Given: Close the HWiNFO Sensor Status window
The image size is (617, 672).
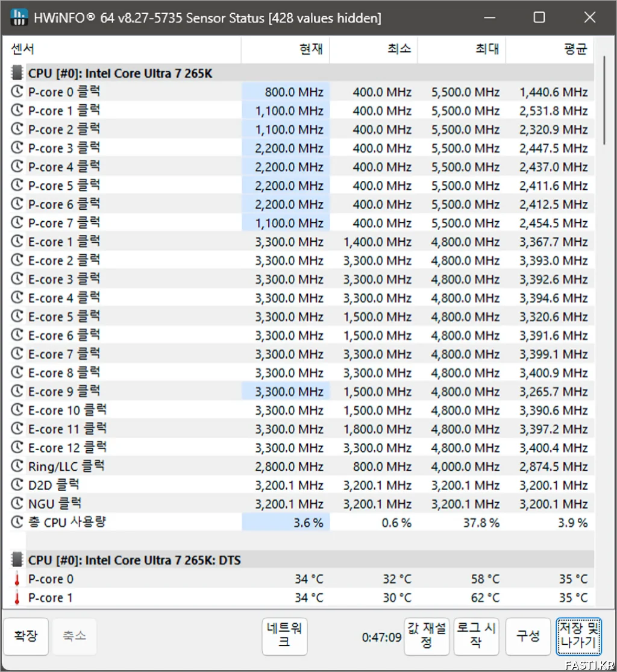Looking at the screenshot, I should tap(589, 17).
